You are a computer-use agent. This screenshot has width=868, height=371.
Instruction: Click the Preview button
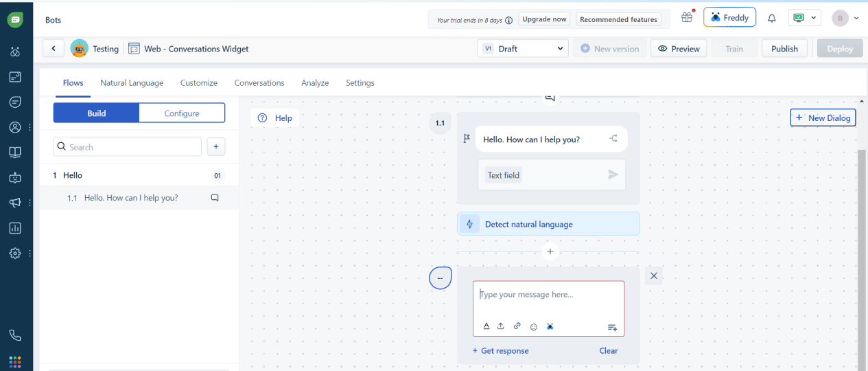pos(679,49)
